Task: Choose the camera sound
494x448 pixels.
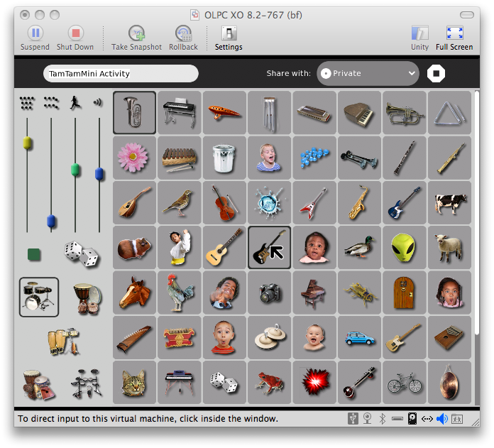Action: (270, 293)
